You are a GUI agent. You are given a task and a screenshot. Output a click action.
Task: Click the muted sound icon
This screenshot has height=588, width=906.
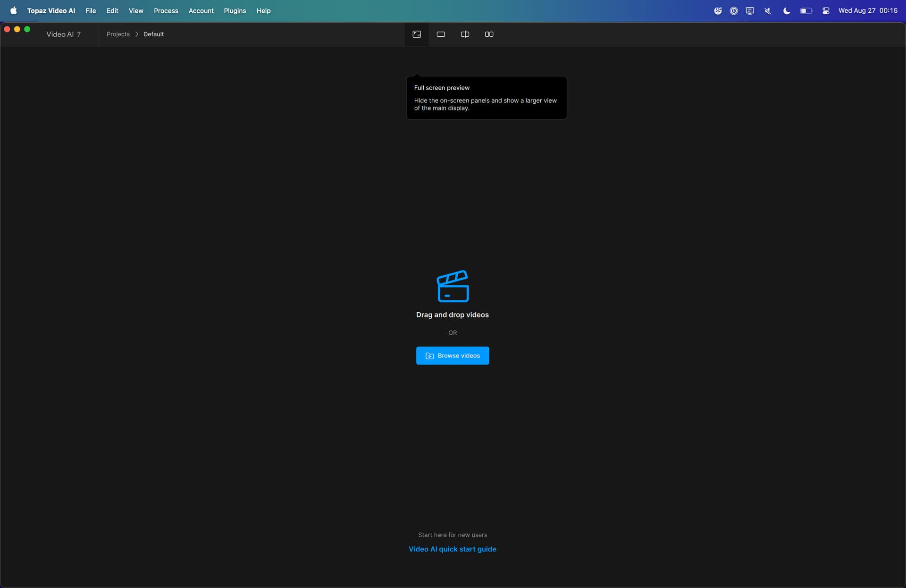pos(768,10)
